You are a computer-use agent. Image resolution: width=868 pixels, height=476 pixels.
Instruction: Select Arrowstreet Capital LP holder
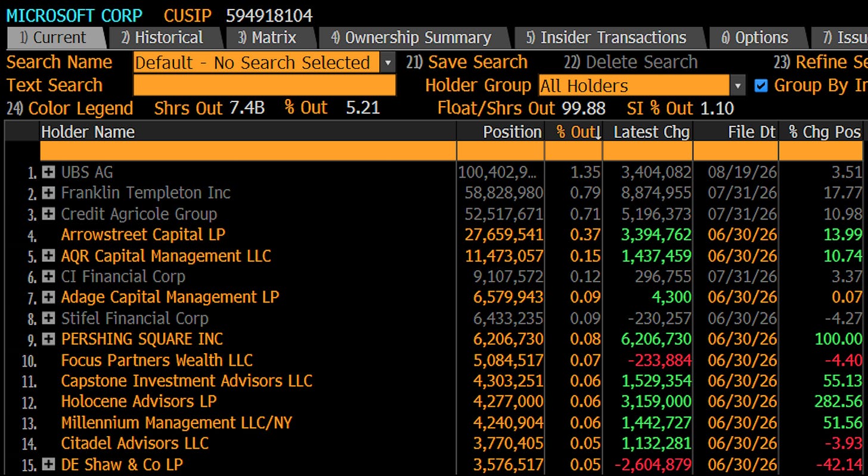tap(143, 235)
